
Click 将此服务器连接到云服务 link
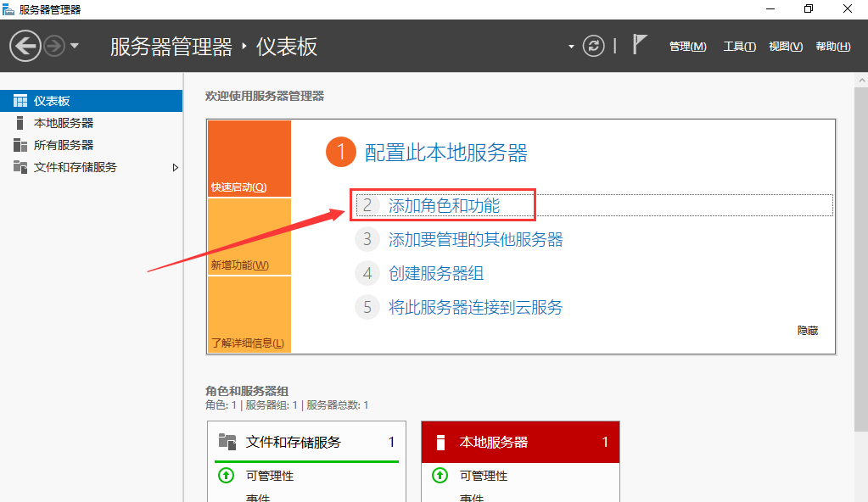475,307
